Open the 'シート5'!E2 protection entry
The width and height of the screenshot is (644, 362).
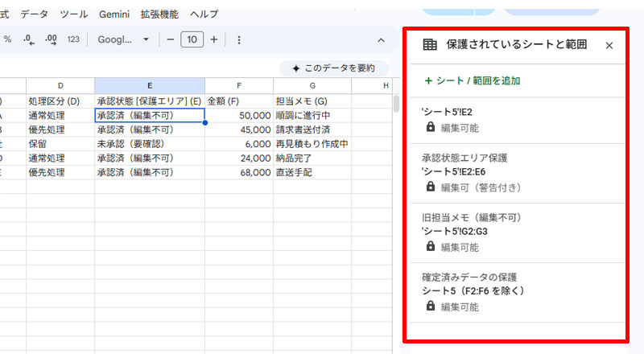click(x=518, y=120)
